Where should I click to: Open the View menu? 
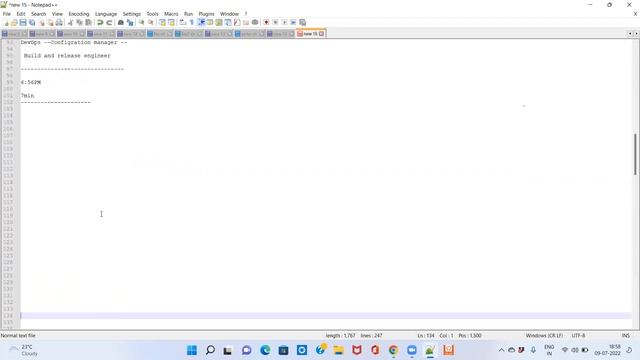pos(57,14)
